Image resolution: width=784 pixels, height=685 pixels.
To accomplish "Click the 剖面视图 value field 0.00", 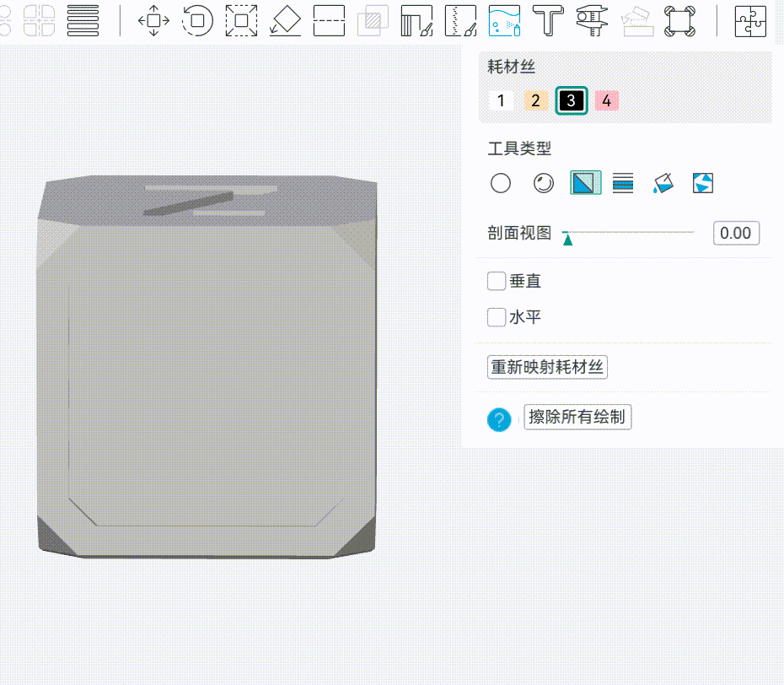I will click(x=736, y=233).
